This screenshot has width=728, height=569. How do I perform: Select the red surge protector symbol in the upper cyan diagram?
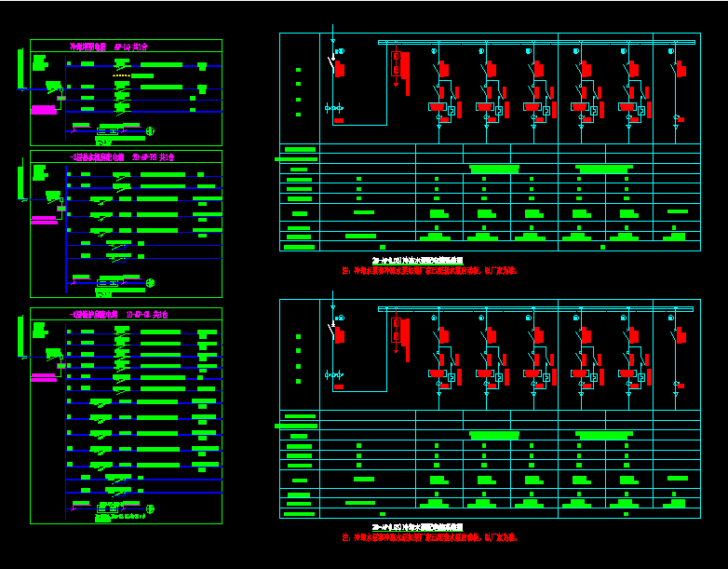tap(396, 65)
